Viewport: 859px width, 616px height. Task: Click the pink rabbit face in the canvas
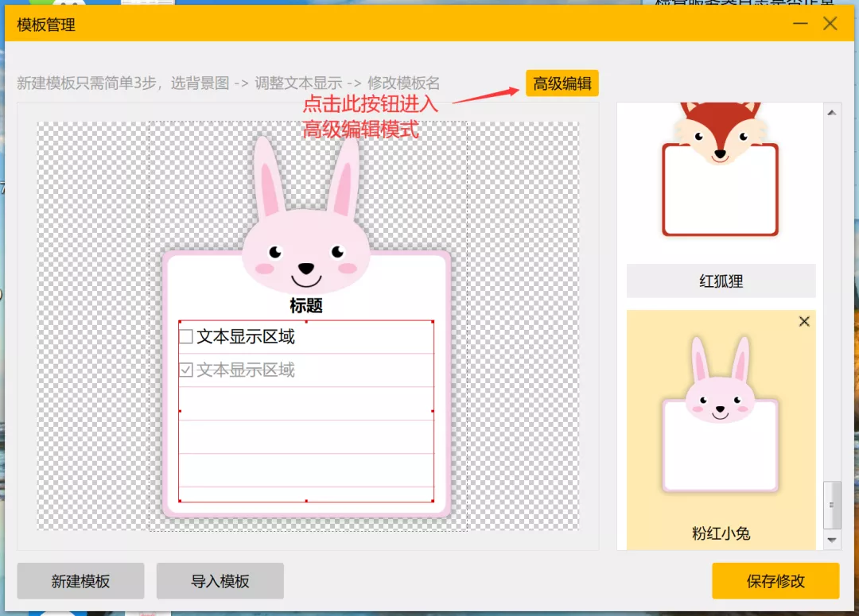pos(306,252)
